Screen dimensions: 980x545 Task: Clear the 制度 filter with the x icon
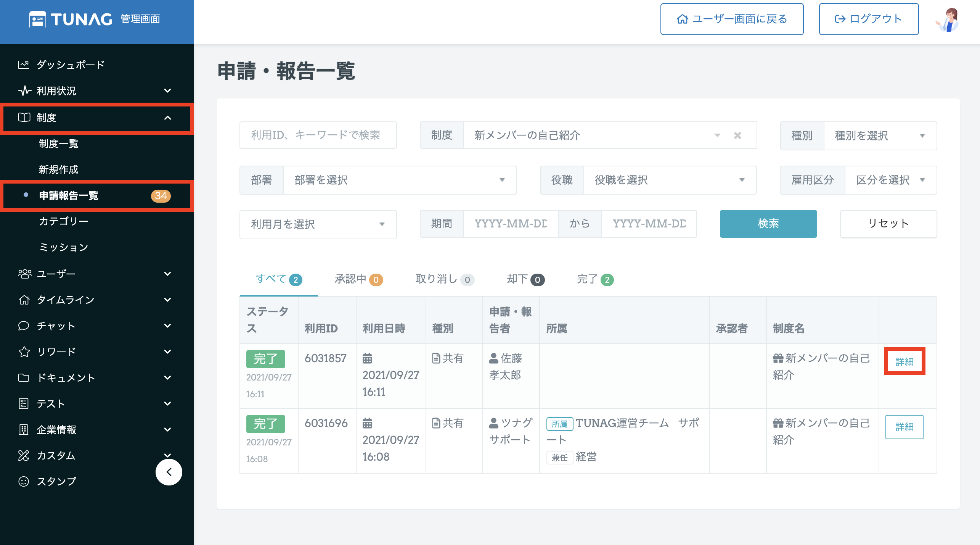737,135
